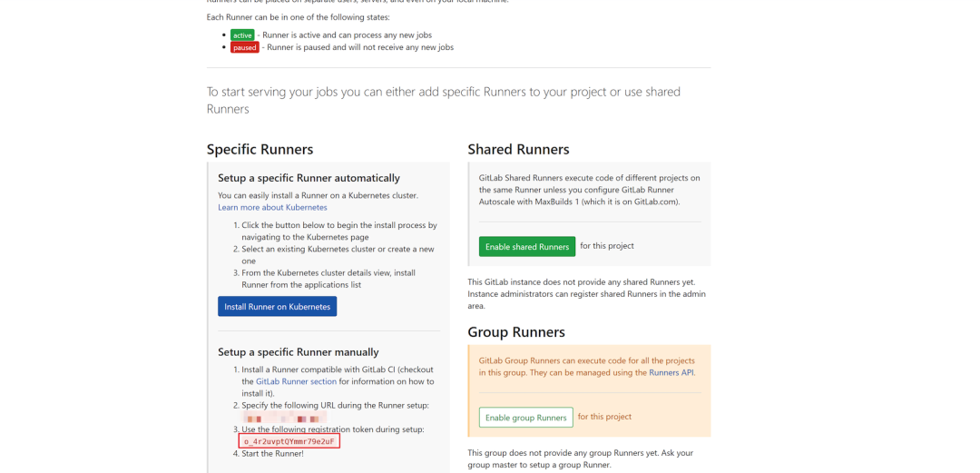Screen dimensions: 980x473
Task: Click the Specific Runners heading
Action: pyautogui.click(x=260, y=150)
